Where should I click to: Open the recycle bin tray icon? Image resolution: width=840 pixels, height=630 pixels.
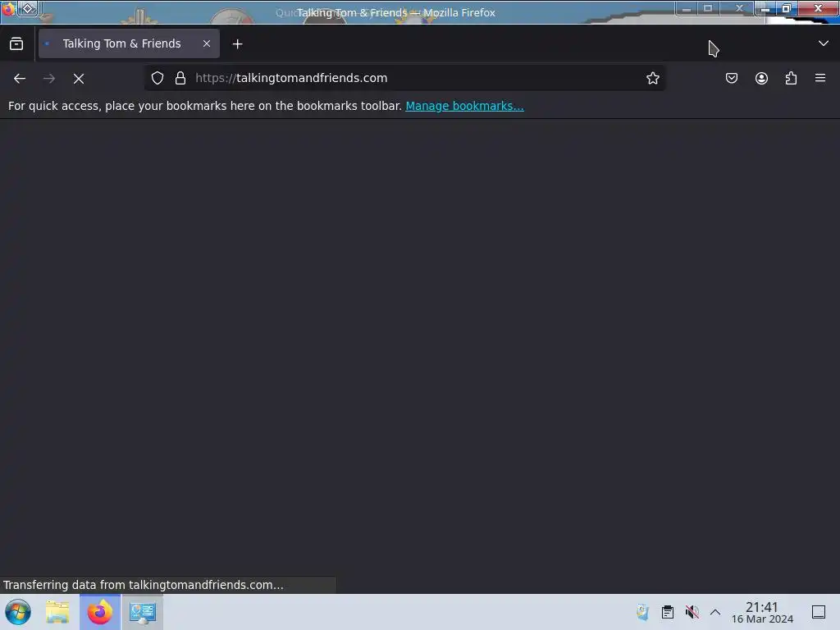click(x=642, y=612)
